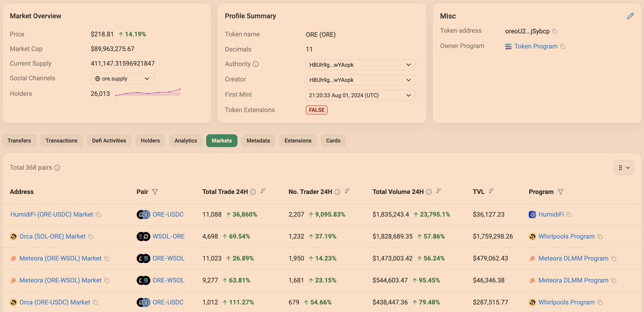This screenshot has width=644, height=312.
Task: Open the Token Program link
Action: coord(536,46)
